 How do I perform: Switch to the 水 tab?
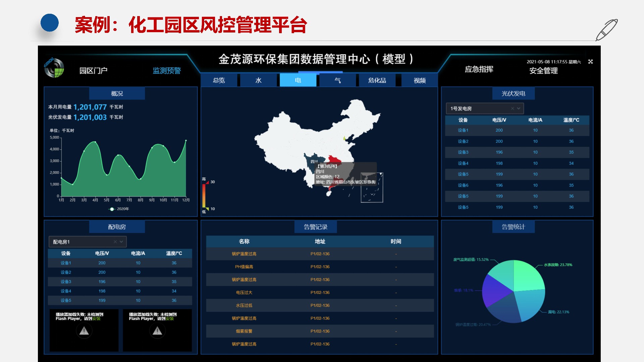coord(258,80)
